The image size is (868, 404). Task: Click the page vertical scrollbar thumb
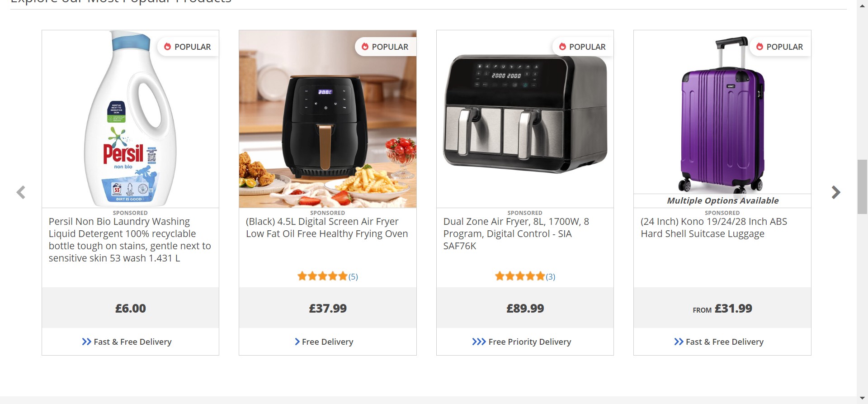[x=863, y=186]
